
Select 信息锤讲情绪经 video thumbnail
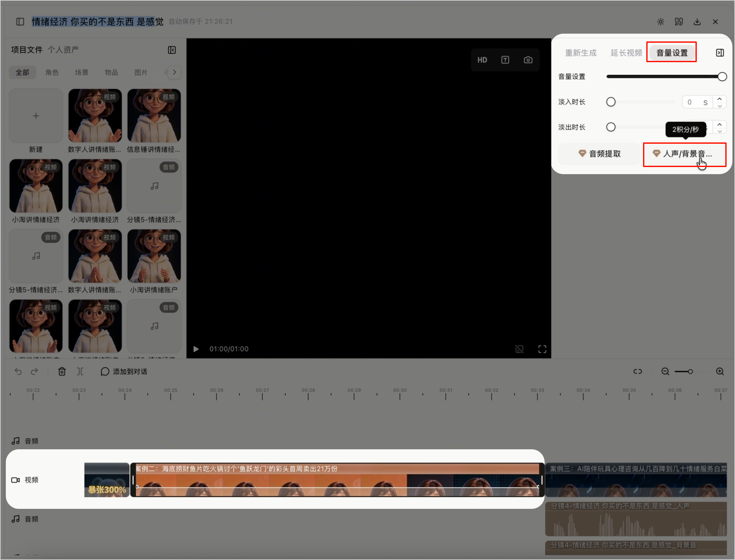point(154,116)
